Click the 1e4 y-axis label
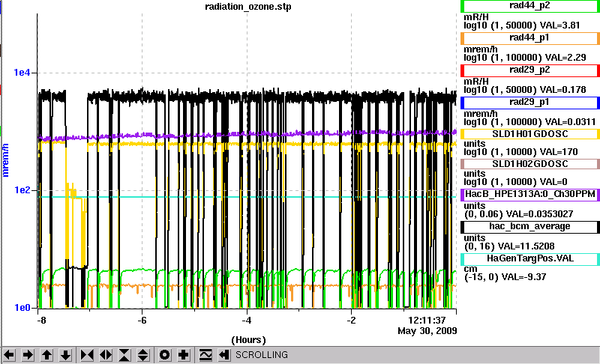The image size is (600, 364). click(22, 72)
